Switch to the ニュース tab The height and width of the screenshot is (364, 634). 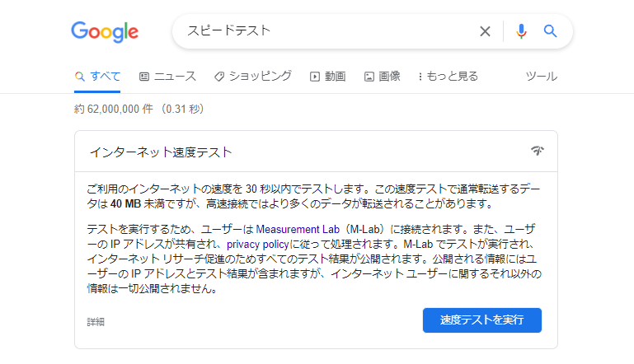click(167, 77)
